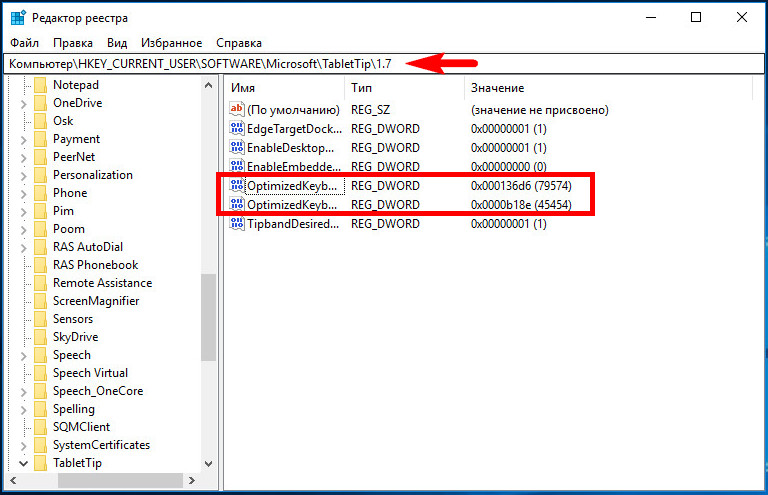768x495 pixels.
Task: Expand the Speech_OneCore tree node
Action: pos(24,392)
